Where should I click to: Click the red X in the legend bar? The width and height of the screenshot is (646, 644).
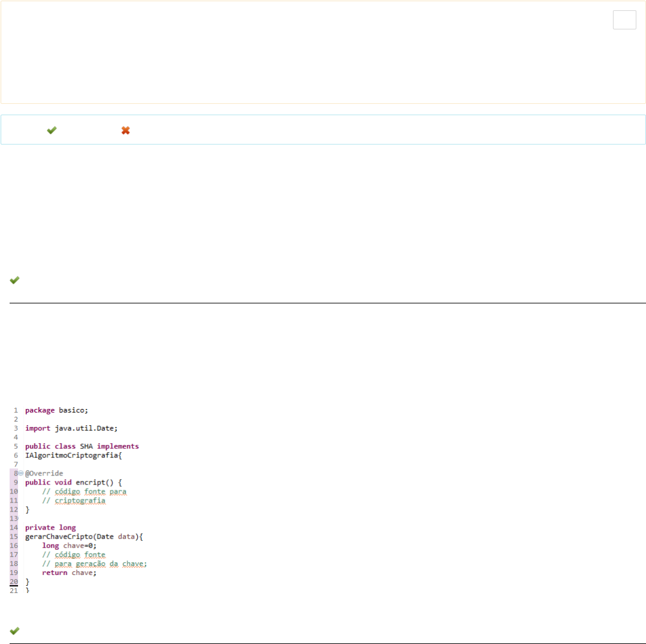125,130
